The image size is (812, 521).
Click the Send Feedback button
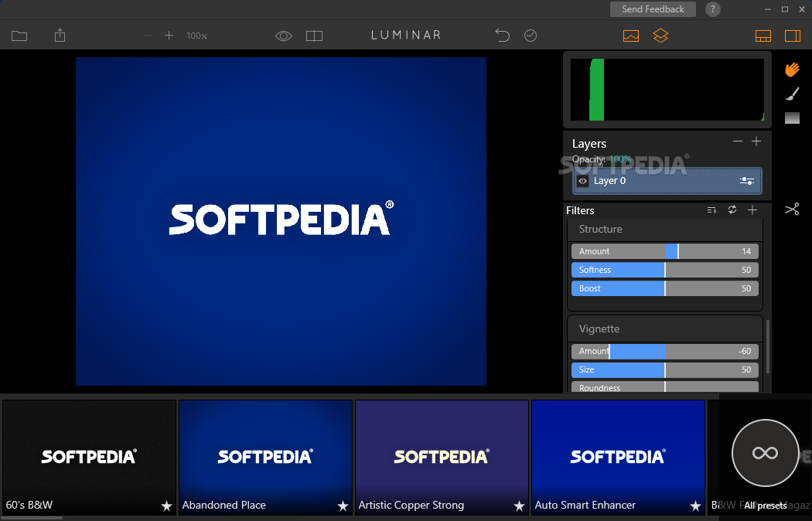tap(653, 9)
